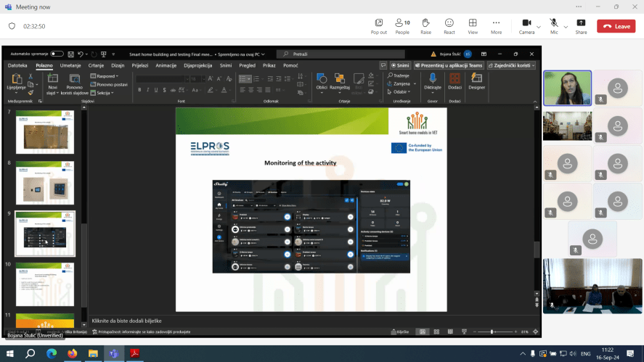
Task: Open the Pomoć ribbon tab
Action: tap(290, 65)
